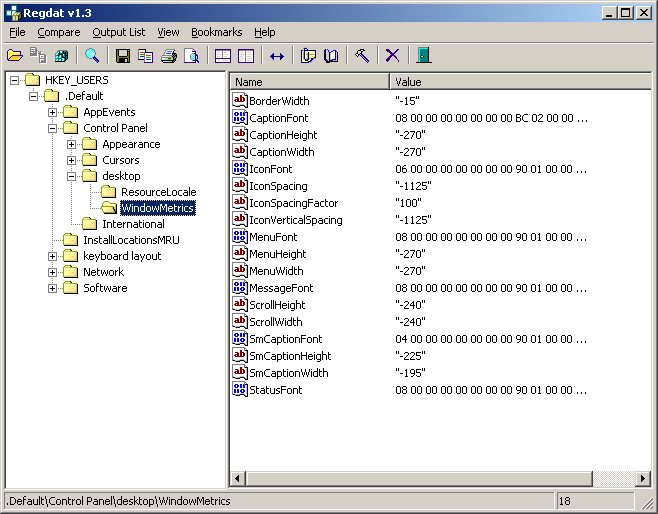Select the International key

[x=133, y=224]
